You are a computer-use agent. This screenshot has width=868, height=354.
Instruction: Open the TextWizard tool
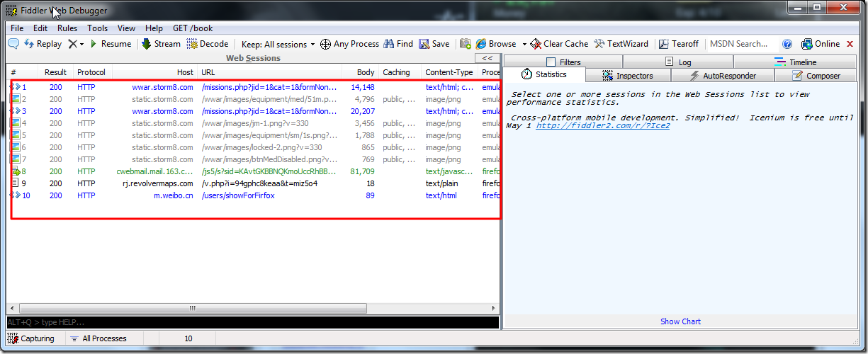[621, 44]
